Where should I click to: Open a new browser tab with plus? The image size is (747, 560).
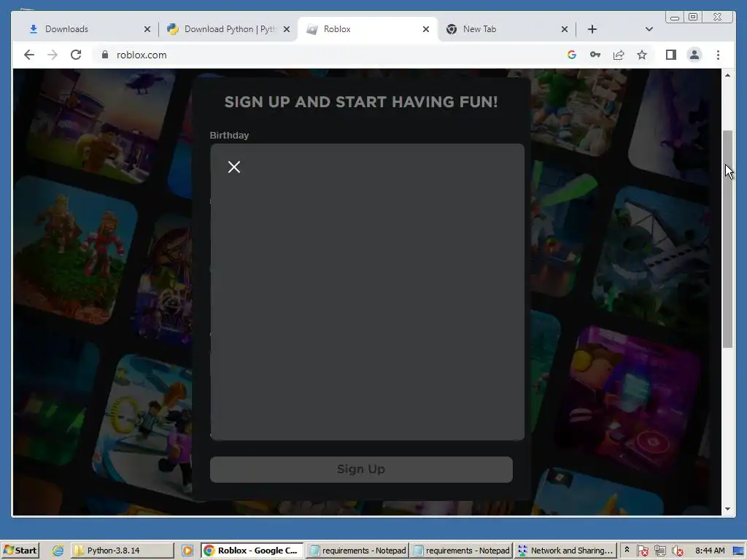592,29
